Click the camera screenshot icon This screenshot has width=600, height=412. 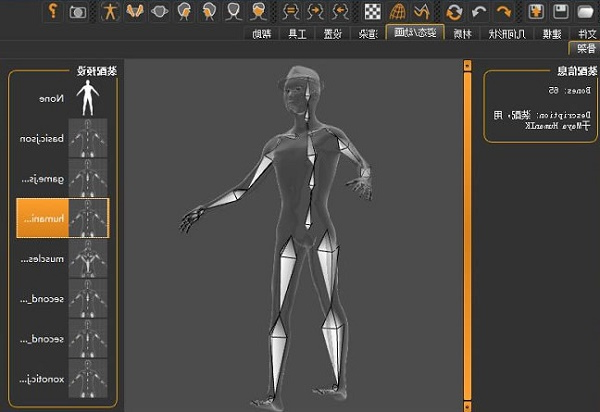pos(78,11)
